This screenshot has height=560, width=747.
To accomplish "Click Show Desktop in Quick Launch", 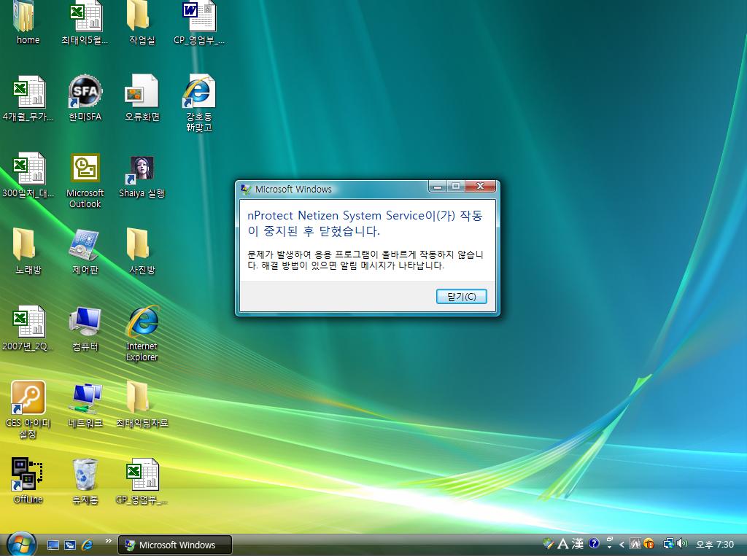I will pyautogui.click(x=53, y=545).
